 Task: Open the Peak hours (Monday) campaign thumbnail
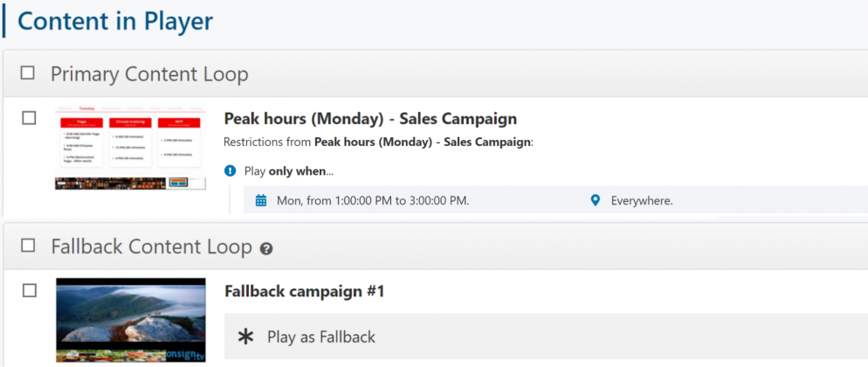[x=131, y=147]
